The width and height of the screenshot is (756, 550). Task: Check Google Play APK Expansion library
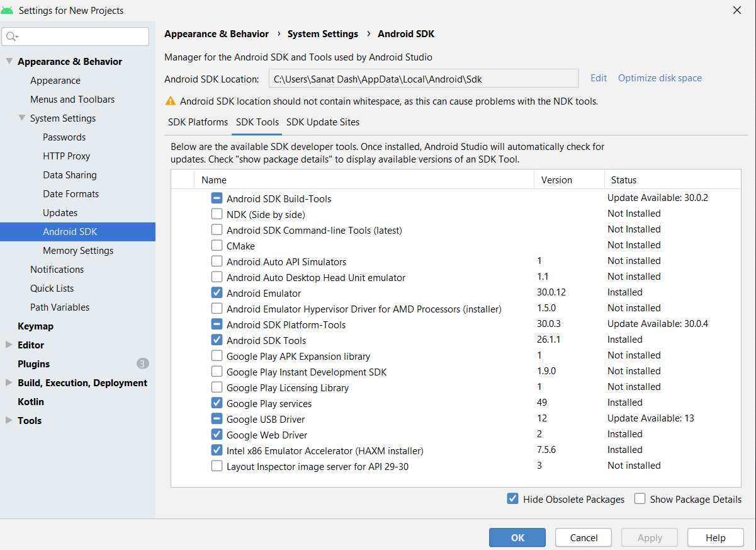pos(217,356)
